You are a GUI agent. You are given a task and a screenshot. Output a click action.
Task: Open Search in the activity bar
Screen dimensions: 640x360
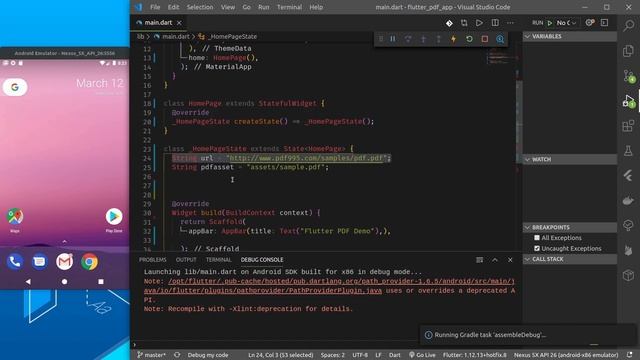[x=629, y=25]
